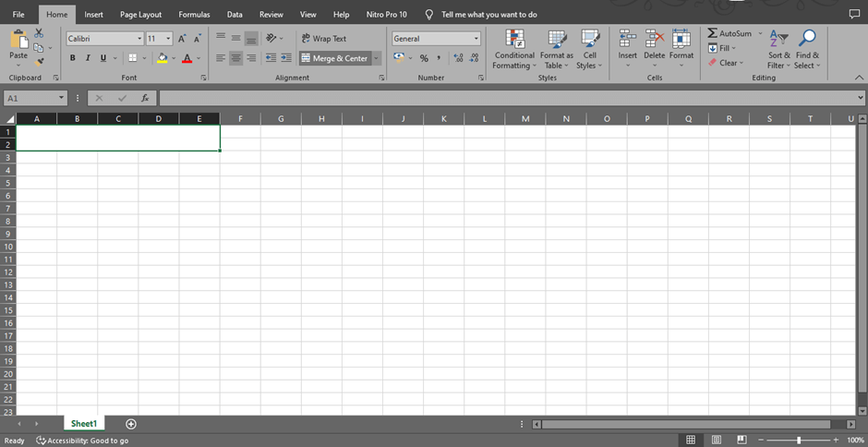Switch to Page Layout view

[717, 440]
